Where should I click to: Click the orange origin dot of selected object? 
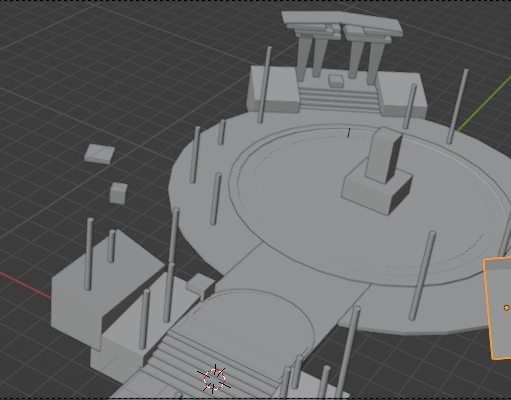pos(506,308)
